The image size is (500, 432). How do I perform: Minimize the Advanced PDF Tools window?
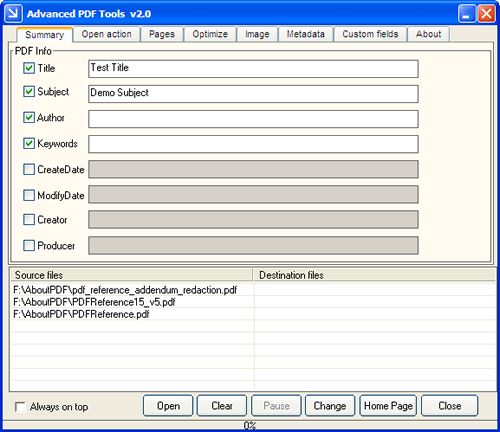point(467,14)
